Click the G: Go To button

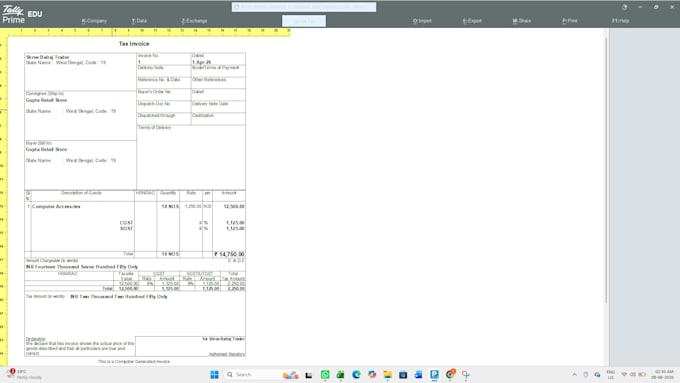[304, 21]
